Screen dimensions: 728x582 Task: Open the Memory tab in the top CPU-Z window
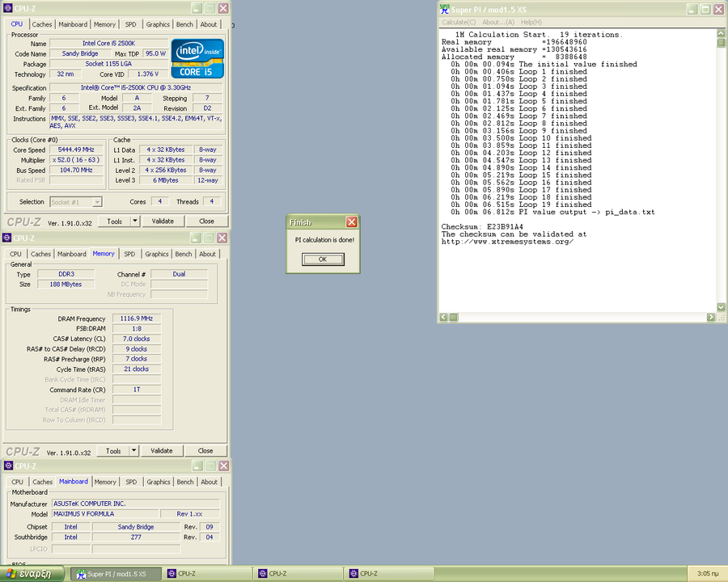click(104, 24)
